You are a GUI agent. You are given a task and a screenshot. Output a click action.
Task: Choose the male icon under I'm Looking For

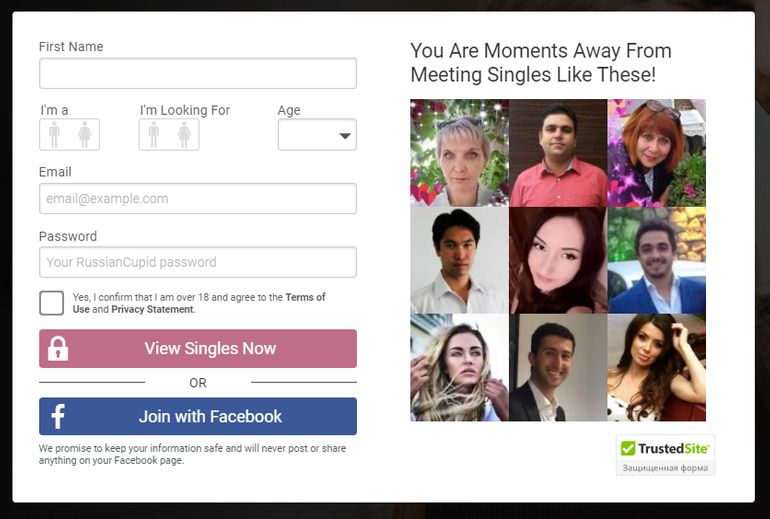[154, 135]
